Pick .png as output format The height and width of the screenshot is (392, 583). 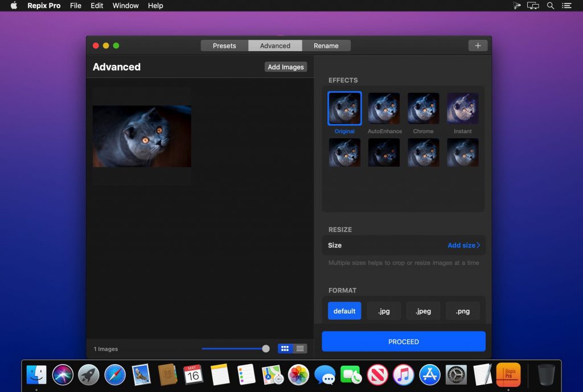tap(462, 311)
